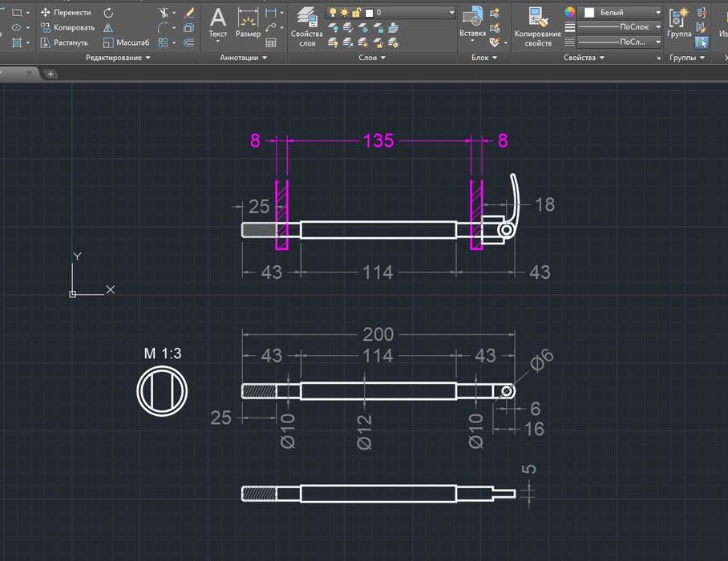This screenshot has width=728, height=561.
Task: Click the Fillet corner icon
Action: click(x=163, y=28)
